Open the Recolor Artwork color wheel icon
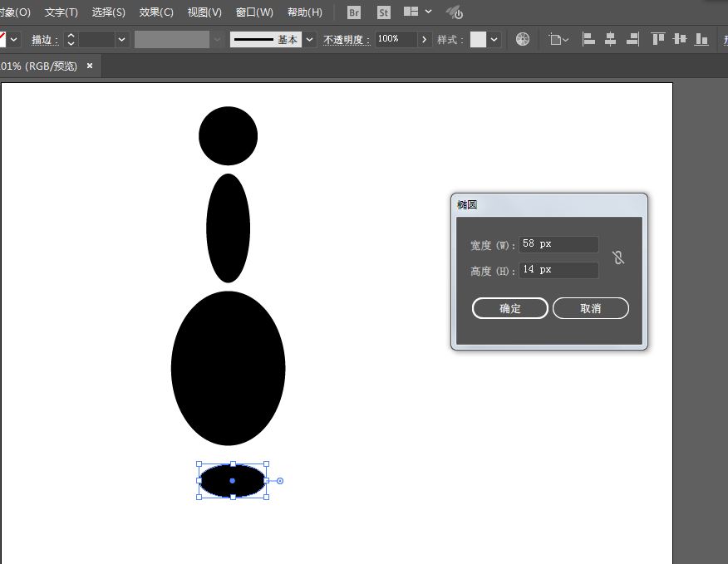Viewport: 728px width, 564px height. (523, 39)
